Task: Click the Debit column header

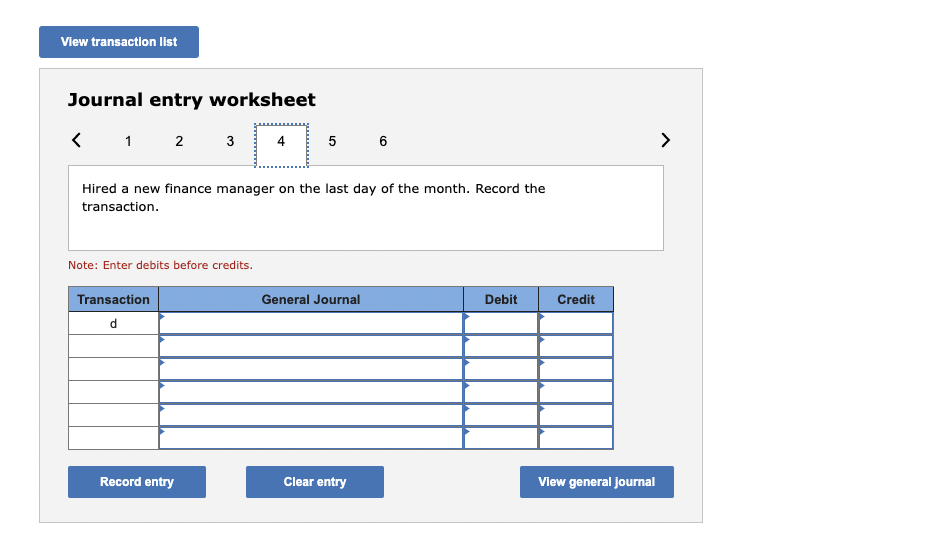Action: pos(501,299)
